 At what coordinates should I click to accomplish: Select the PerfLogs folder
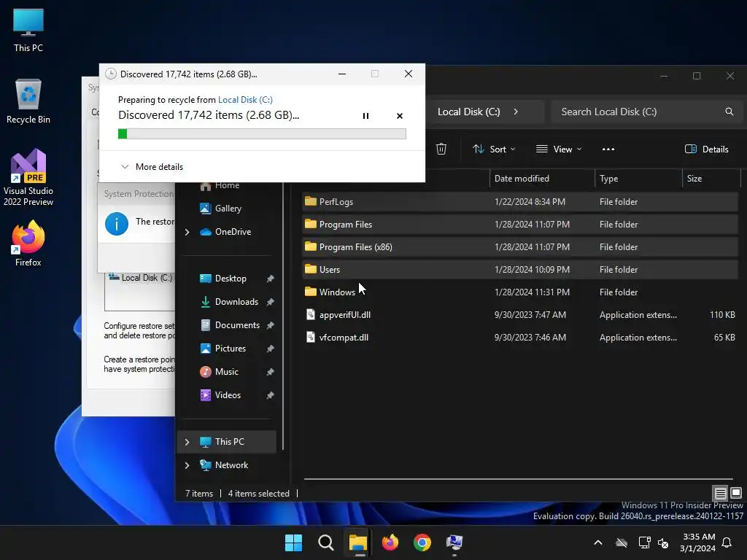[x=519, y=201]
